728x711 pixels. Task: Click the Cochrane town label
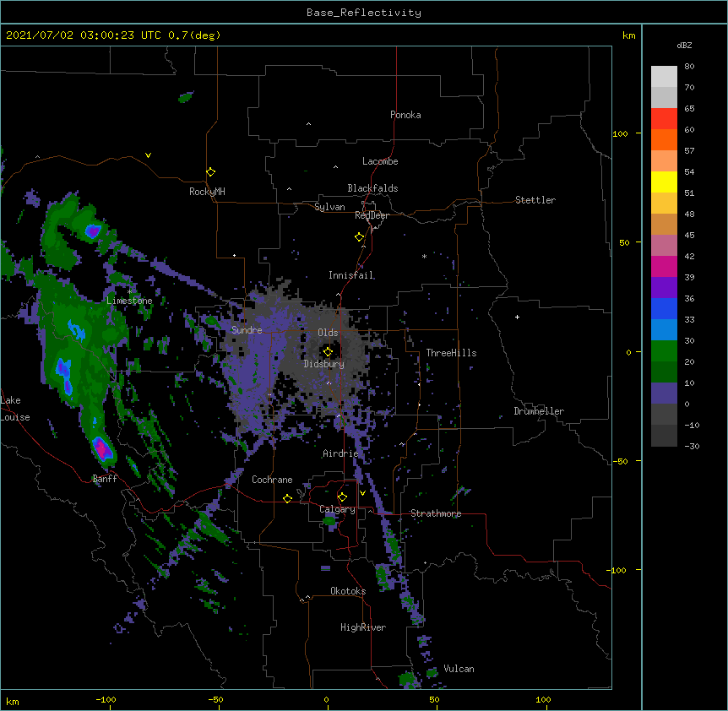pos(272,480)
